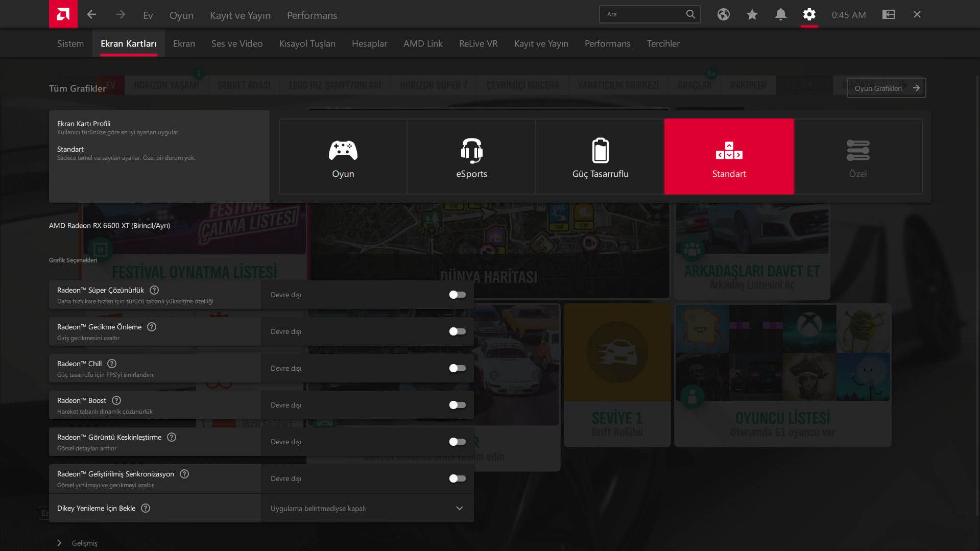Screen dimensions: 980x551
Task: Go forward with the right arrow
Action: coord(121,14)
